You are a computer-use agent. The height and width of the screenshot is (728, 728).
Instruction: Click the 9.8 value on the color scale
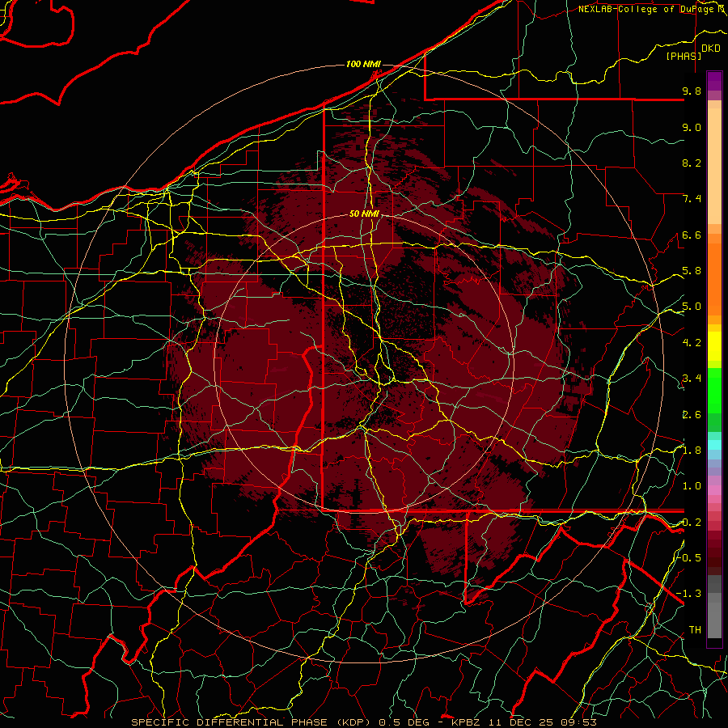pos(692,91)
